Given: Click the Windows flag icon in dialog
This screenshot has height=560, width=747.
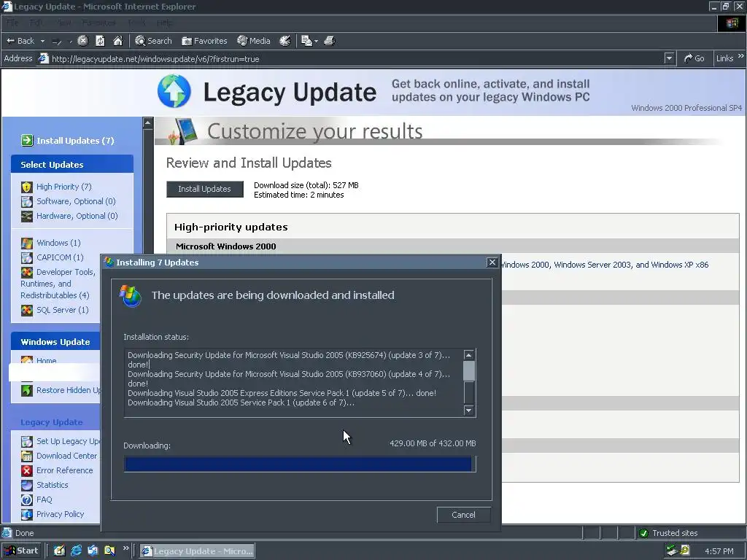Looking at the screenshot, I should click(131, 296).
